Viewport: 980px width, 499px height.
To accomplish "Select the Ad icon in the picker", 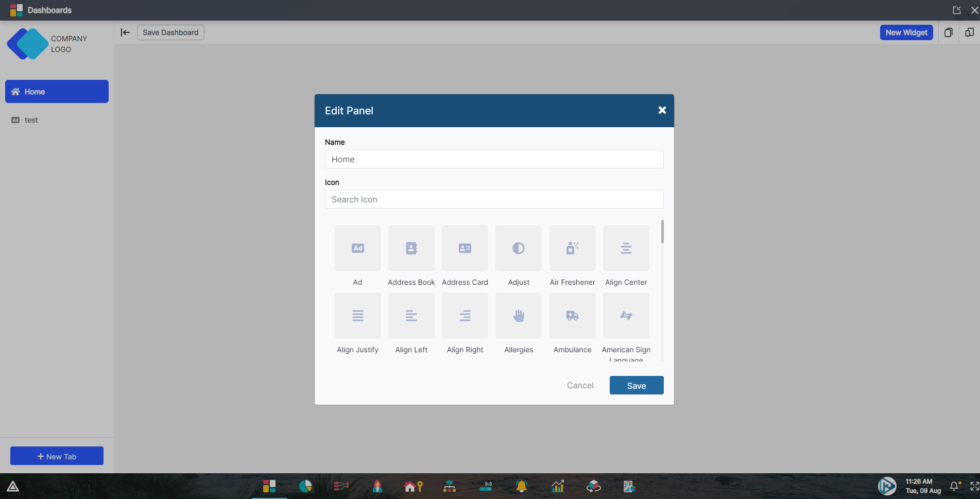I will pos(357,248).
